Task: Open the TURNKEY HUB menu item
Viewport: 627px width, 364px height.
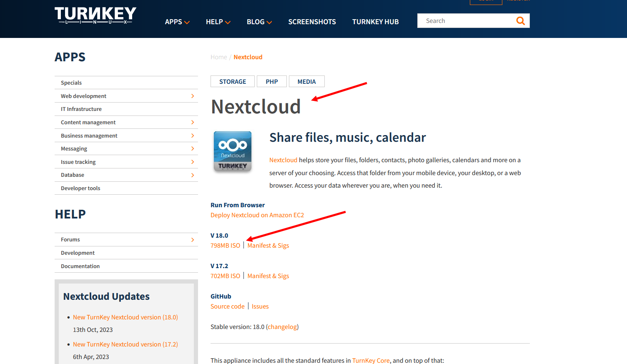Action: coord(375,22)
